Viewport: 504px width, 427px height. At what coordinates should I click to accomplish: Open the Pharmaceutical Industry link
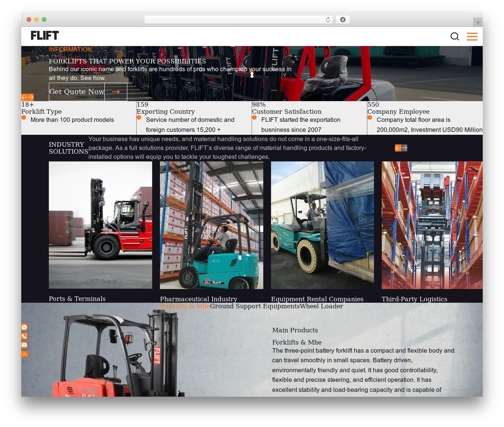[x=198, y=299]
